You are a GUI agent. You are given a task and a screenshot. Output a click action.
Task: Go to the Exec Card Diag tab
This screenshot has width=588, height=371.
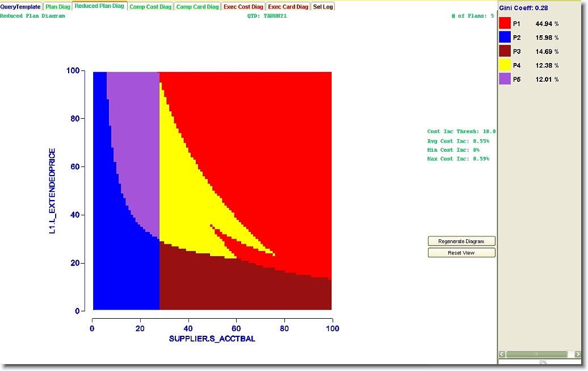click(288, 7)
